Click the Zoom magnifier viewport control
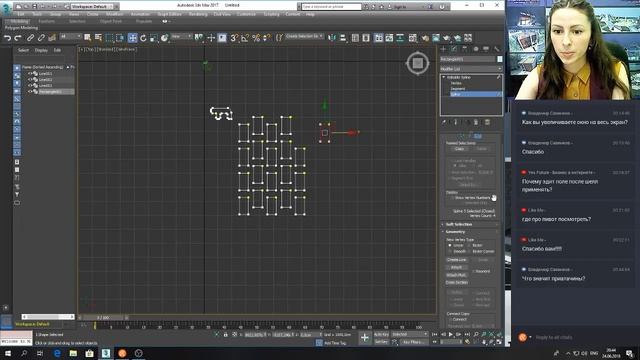 click(x=476, y=334)
